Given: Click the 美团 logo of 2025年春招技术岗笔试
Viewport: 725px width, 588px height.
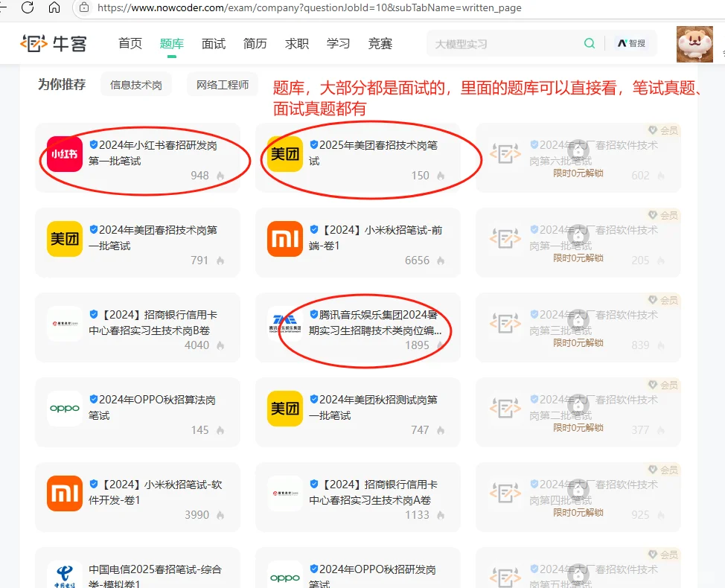Looking at the screenshot, I should pos(285,154).
